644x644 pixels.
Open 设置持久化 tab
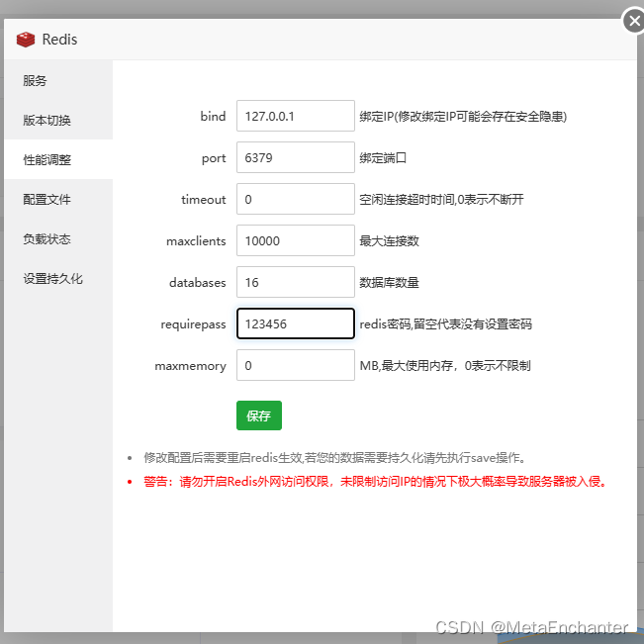pyautogui.click(x=58, y=278)
